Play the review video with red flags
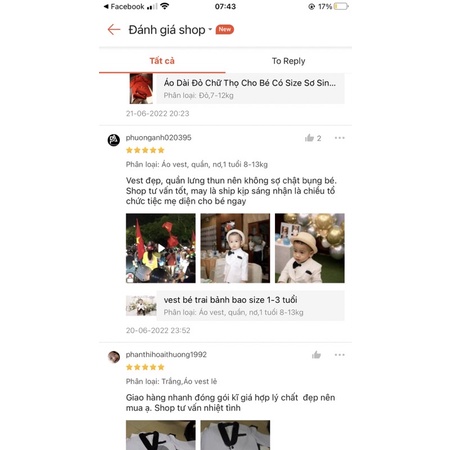Viewport: 450px width, 450px height. pyautogui.click(x=161, y=248)
